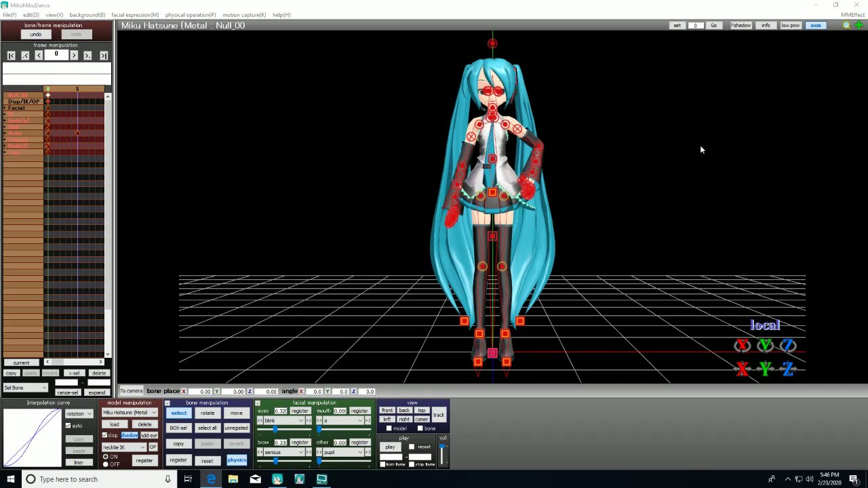Image resolution: width=868 pixels, height=488 pixels.
Task: Select next mouth morph arrow
Action: [368, 421]
